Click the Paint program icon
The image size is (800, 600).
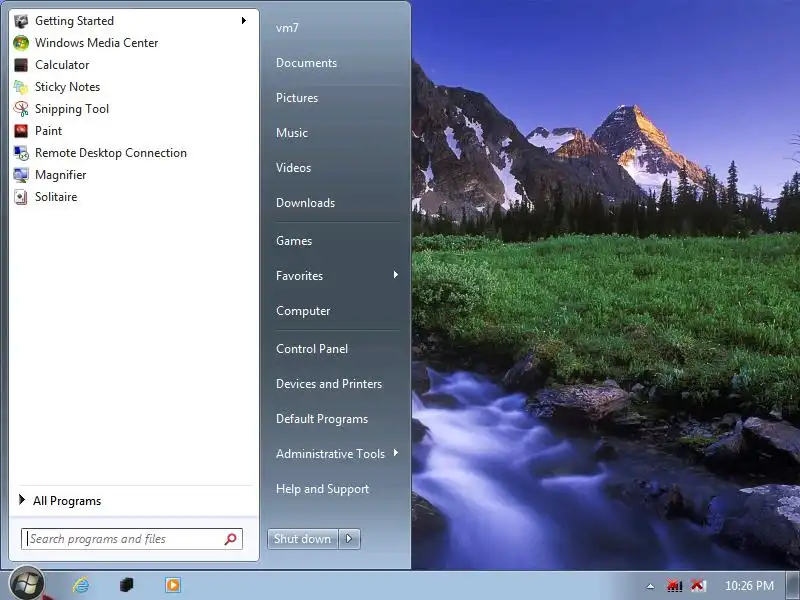point(21,131)
